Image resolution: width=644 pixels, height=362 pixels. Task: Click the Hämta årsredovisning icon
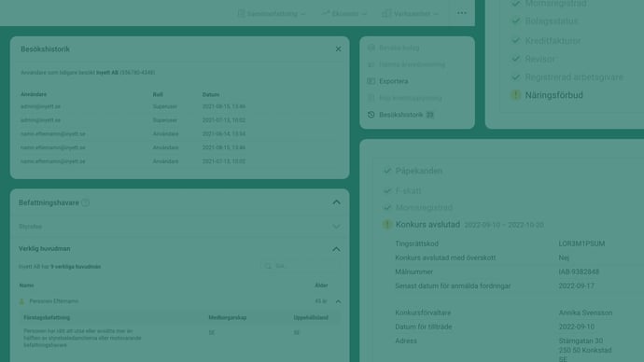coord(371,64)
